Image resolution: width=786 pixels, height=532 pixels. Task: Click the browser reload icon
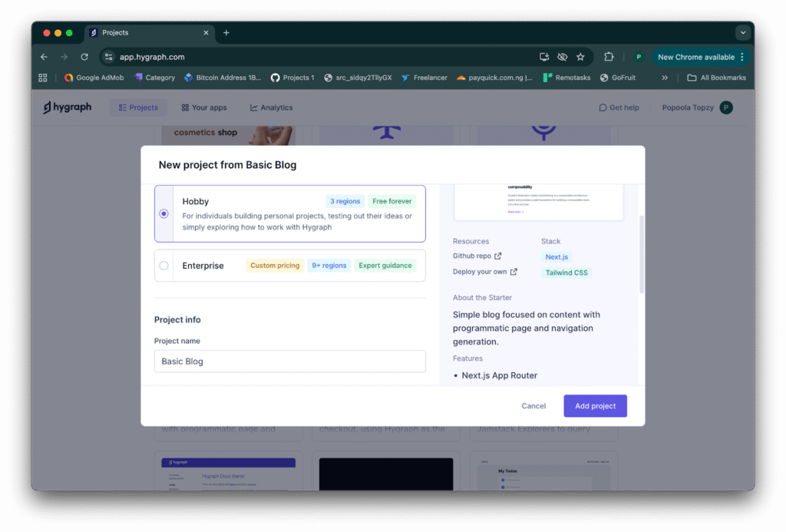point(84,57)
